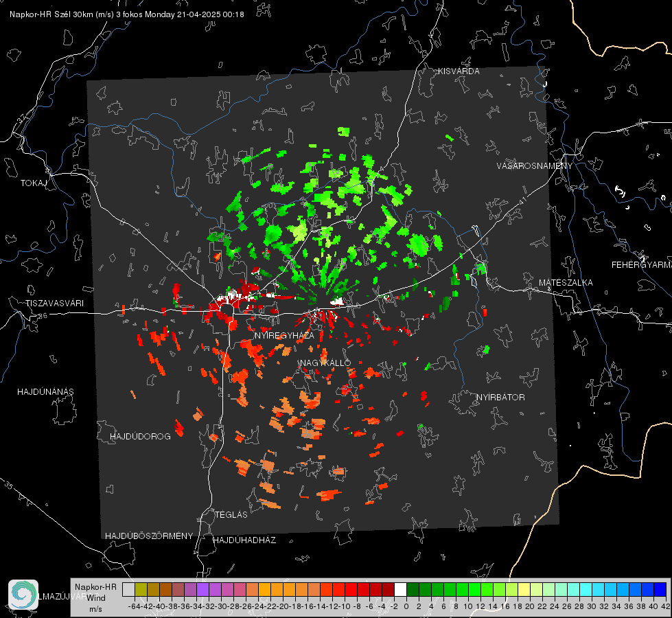Click the swirl weather logo icon

(23, 595)
